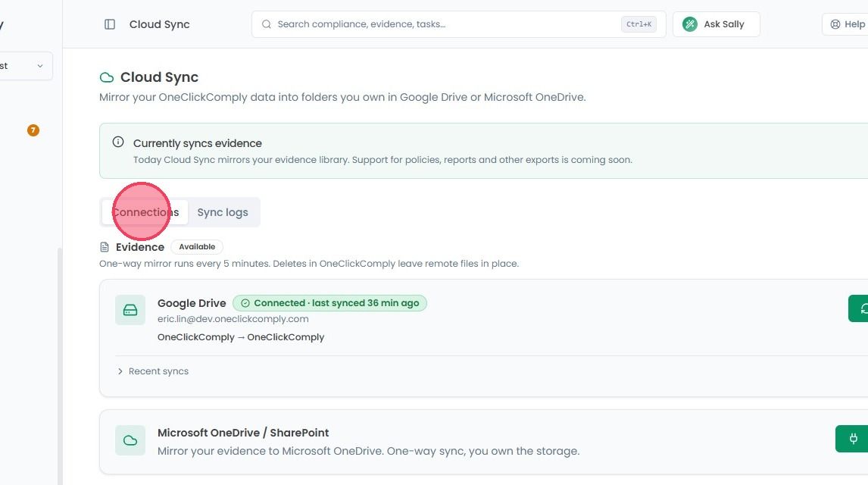Image resolution: width=868 pixels, height=485 pixels.
Task: Open the Ask Sally assistant
Action: pos(716,24)
